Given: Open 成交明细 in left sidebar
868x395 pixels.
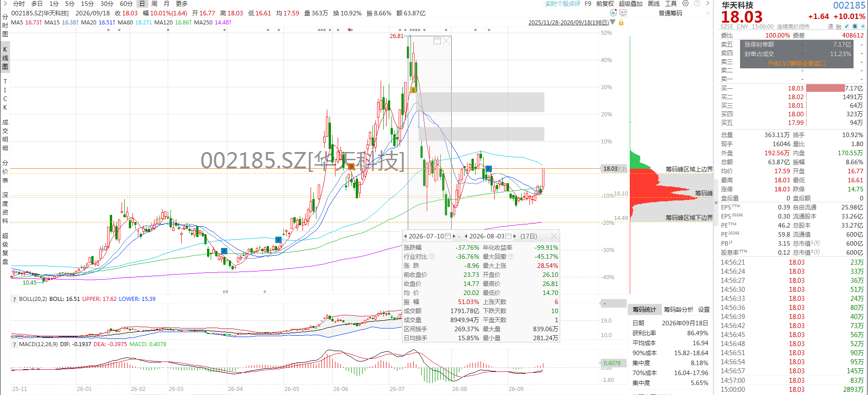Looking at the screenshot, I should [5, 135].
